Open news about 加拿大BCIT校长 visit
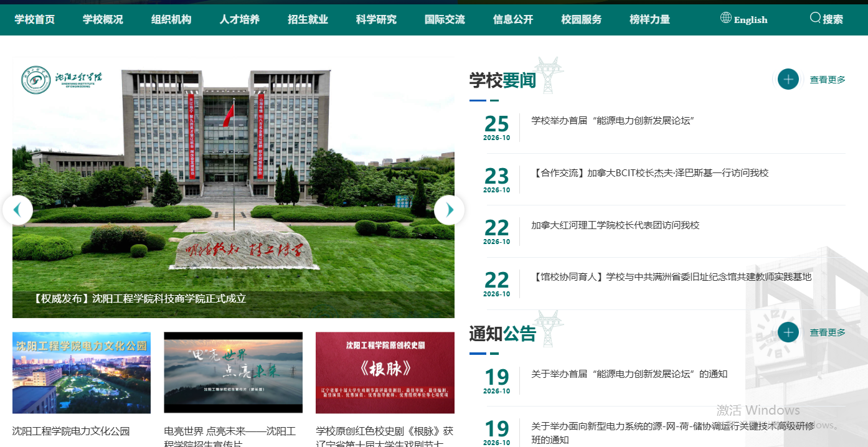 (x=650, y=173)
